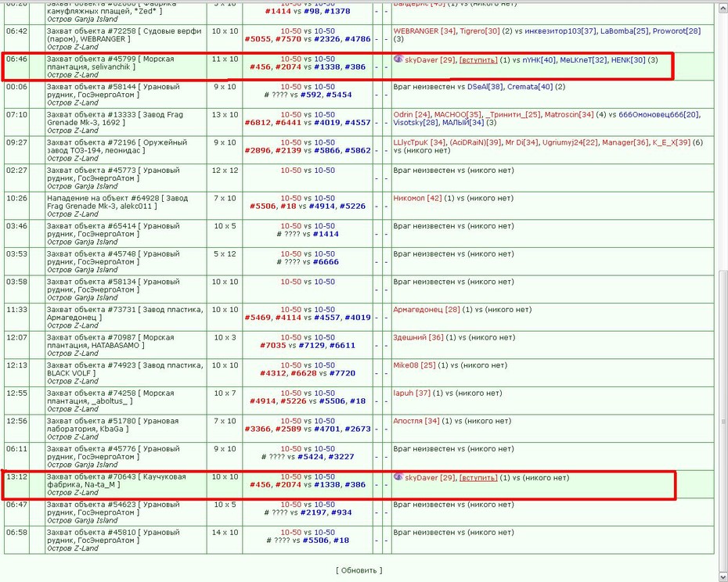
Task: Open syndicate #7570 link
Action: pyautogui.click(x=288, y=39)
